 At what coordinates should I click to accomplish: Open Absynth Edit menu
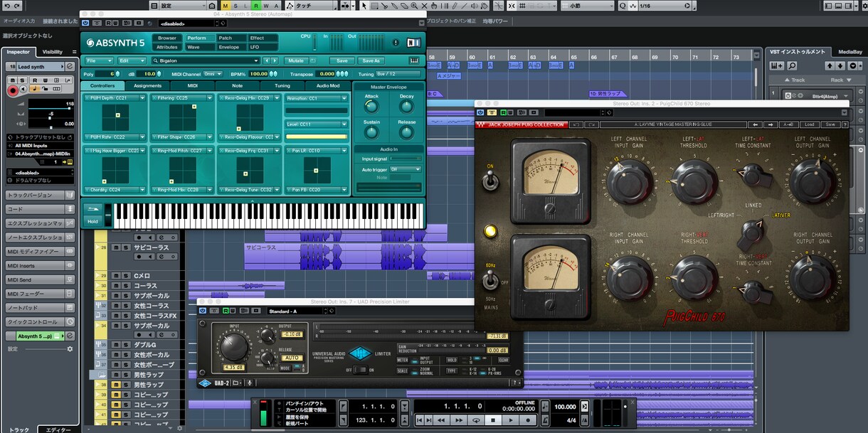(x=132, y=60)
